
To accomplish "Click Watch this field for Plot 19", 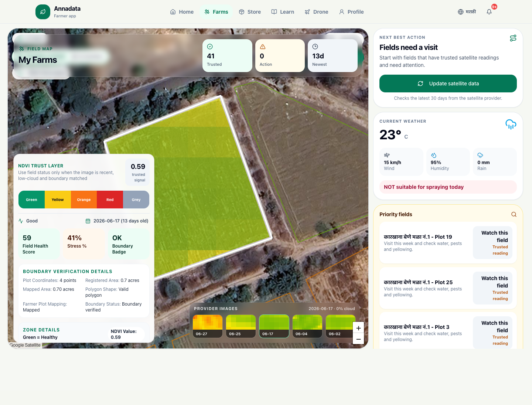I will pos(492,243).
